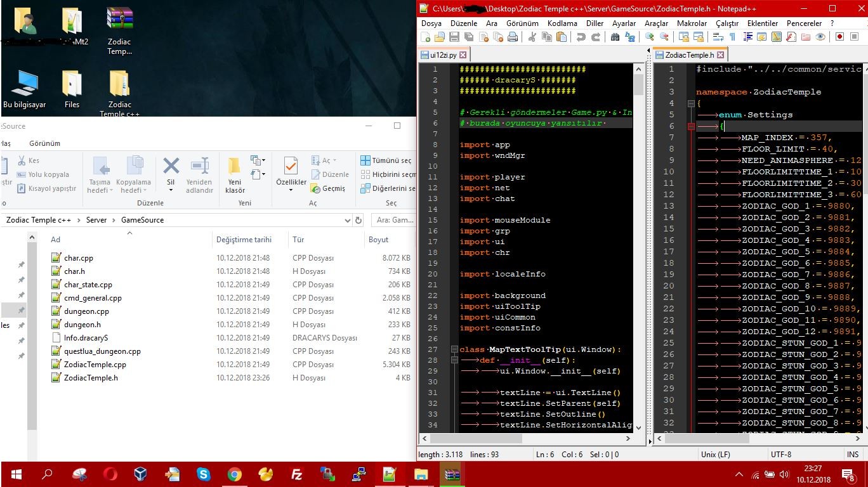Expand address bar history dropdown
Image resolution: width=868 pixels, height=487 pixels.
(347, 220)
